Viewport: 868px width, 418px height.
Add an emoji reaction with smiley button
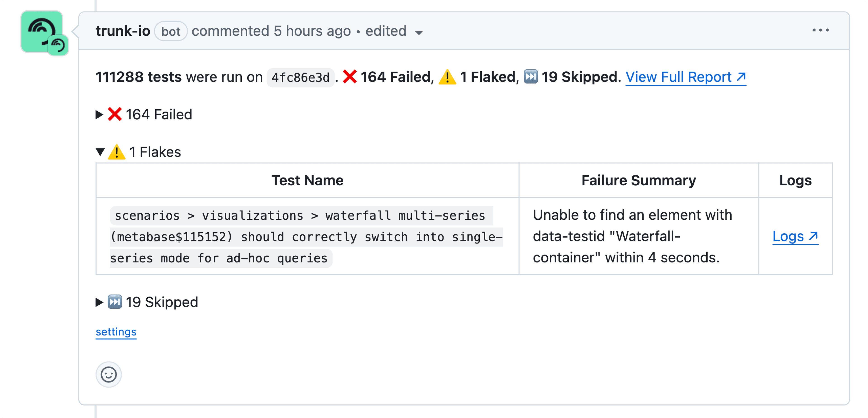[108, 374]
